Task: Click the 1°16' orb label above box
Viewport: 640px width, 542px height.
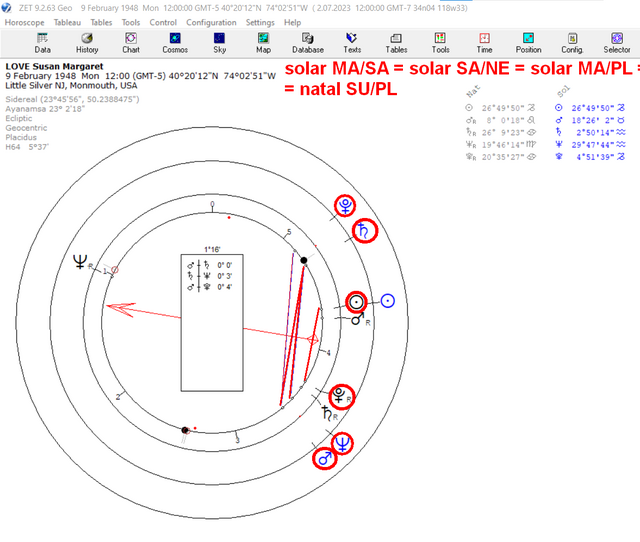Action: (212, 249)
